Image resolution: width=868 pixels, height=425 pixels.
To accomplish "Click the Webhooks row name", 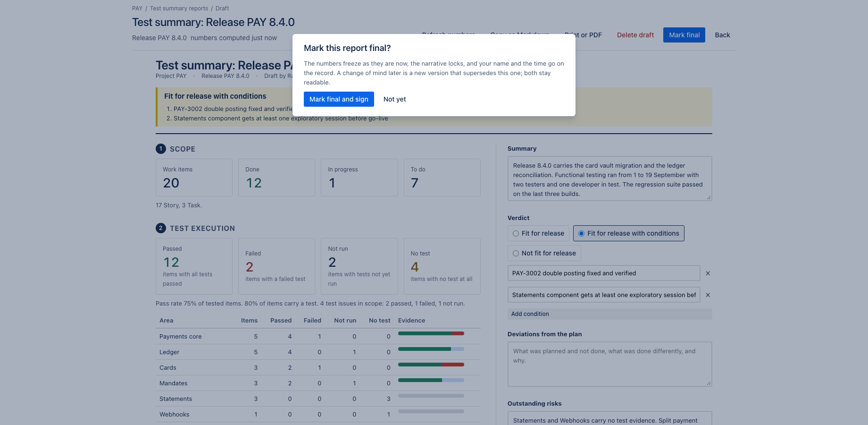I will click(174, 415).
